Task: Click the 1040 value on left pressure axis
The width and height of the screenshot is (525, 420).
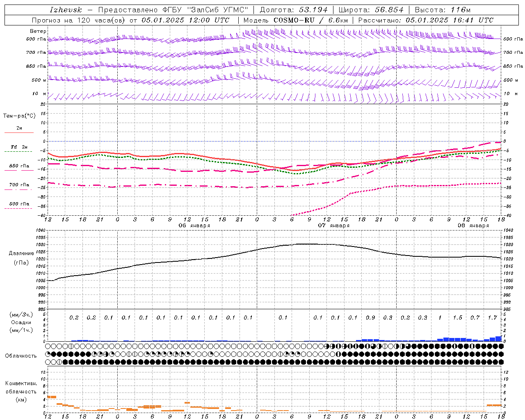Action: click(x=41, y=231)
